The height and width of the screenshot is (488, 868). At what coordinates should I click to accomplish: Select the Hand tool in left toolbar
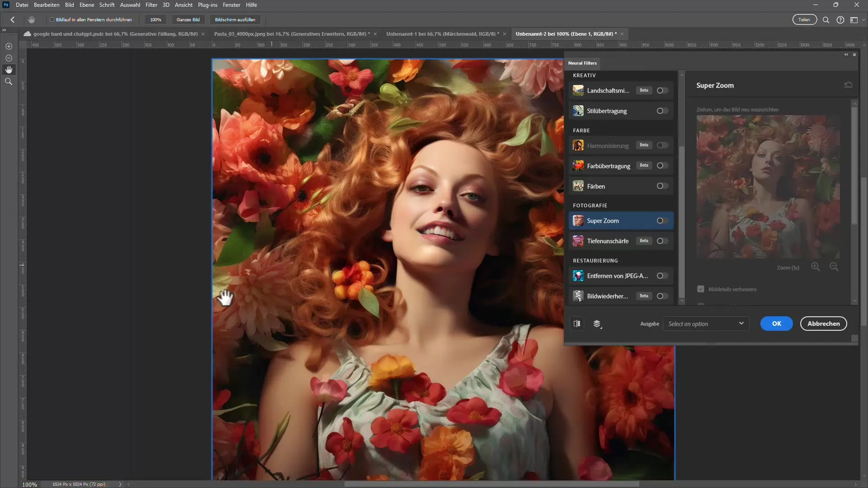9,70
